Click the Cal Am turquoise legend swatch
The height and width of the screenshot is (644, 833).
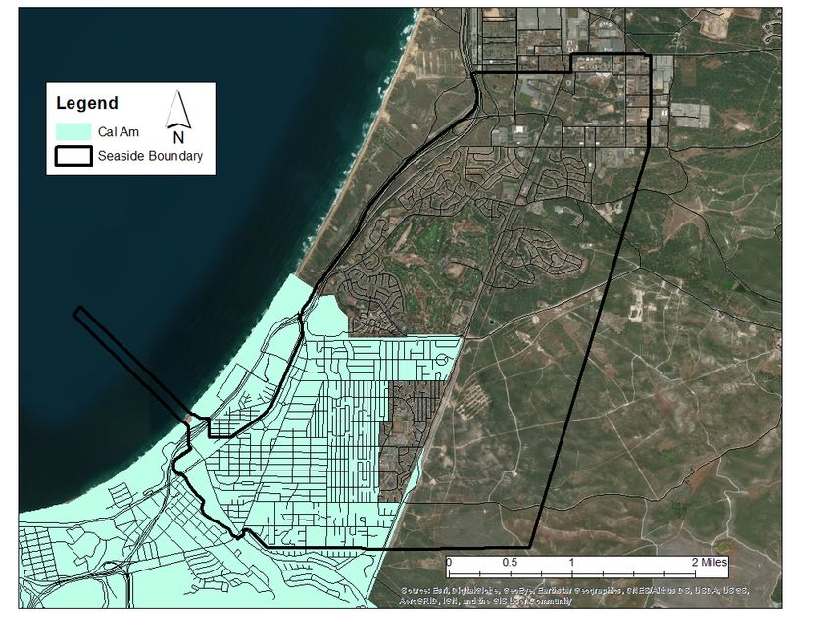pos(72,131)
